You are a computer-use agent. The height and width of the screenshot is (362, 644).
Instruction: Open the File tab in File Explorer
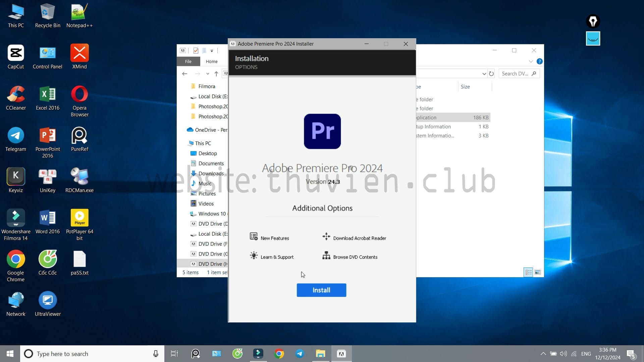coord(188,61)
